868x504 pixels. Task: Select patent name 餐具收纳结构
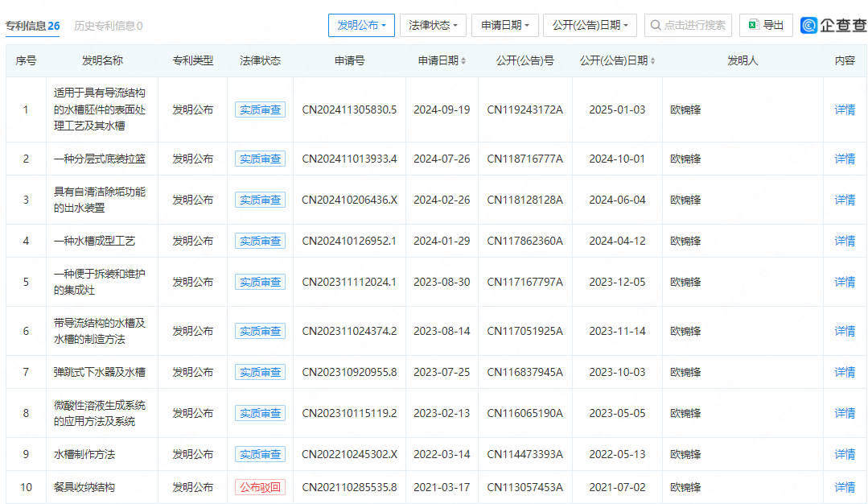(x=84, y=487)
